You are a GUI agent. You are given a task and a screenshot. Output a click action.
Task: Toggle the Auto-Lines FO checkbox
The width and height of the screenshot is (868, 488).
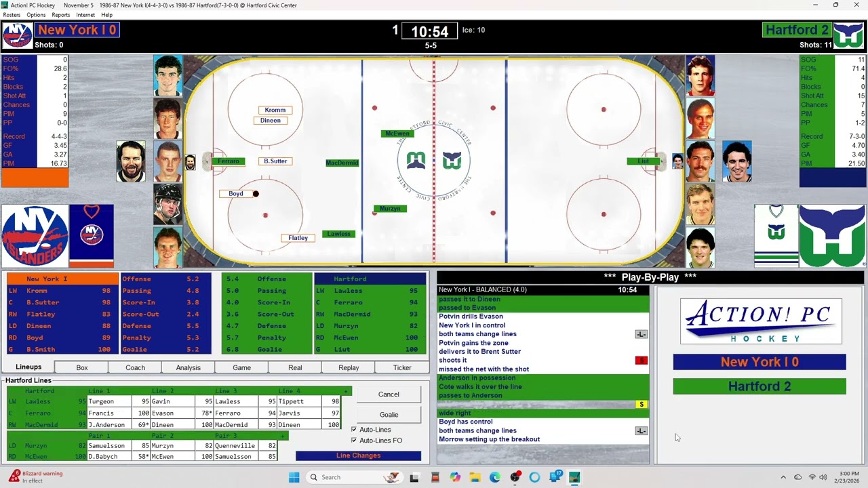click(353, 441)
